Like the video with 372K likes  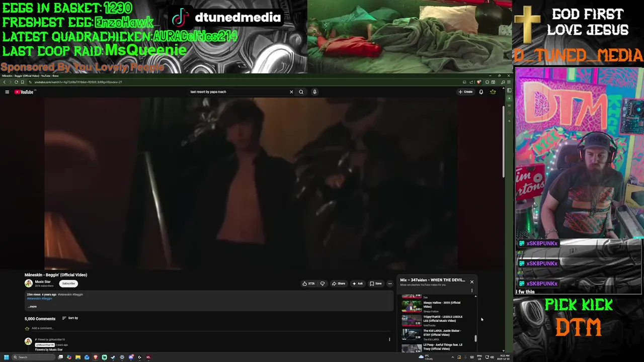coord(308,284)
